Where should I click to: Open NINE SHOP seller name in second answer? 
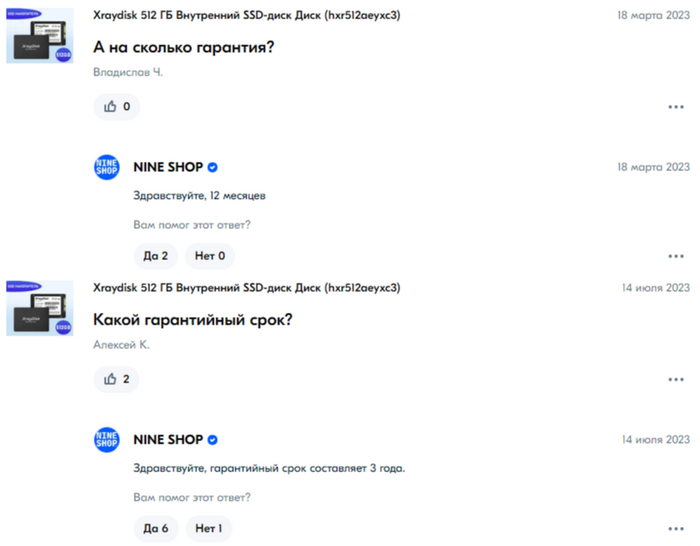tap(167, 440)
